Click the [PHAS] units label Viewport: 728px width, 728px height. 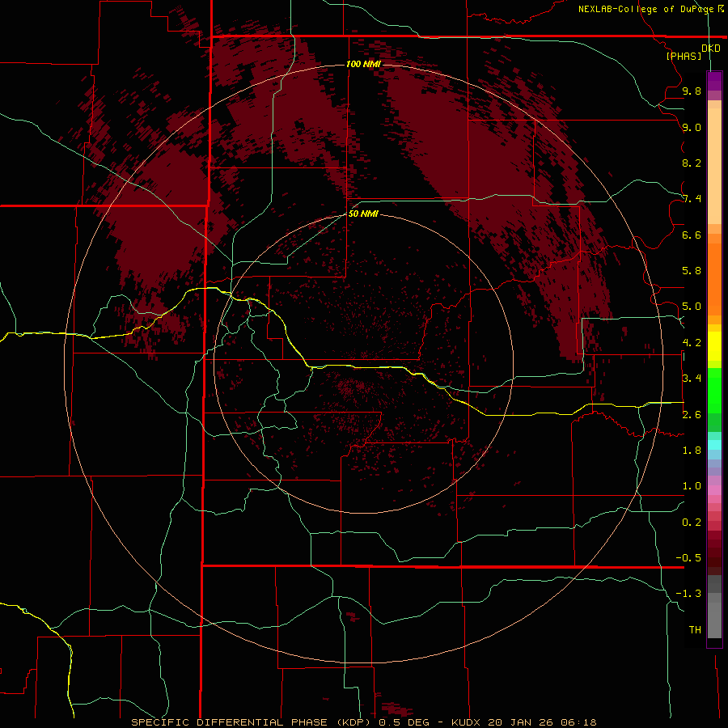(684, 56)
